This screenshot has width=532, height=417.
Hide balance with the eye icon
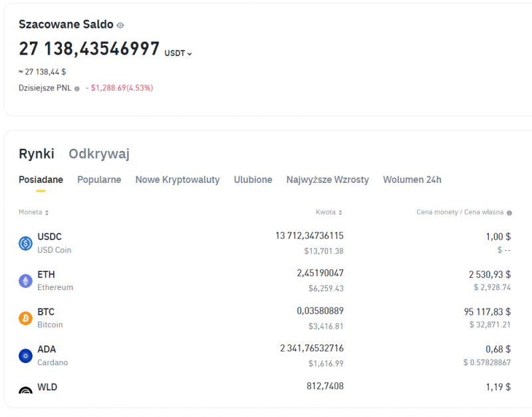120,25
